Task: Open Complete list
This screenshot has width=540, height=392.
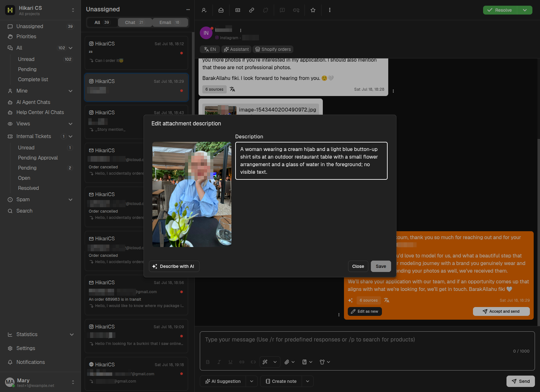Action: pos(33,79)
